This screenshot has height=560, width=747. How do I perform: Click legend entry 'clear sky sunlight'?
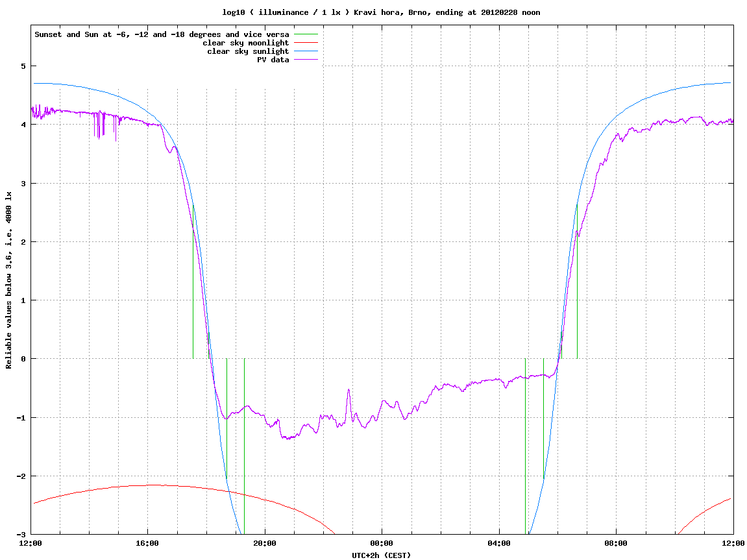pos(248,51)
